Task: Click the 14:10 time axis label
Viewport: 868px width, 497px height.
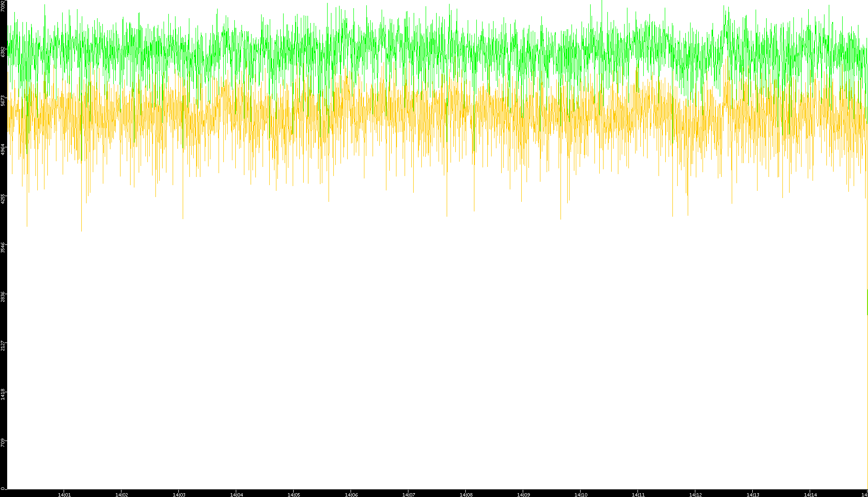Action: pos(581,495)
